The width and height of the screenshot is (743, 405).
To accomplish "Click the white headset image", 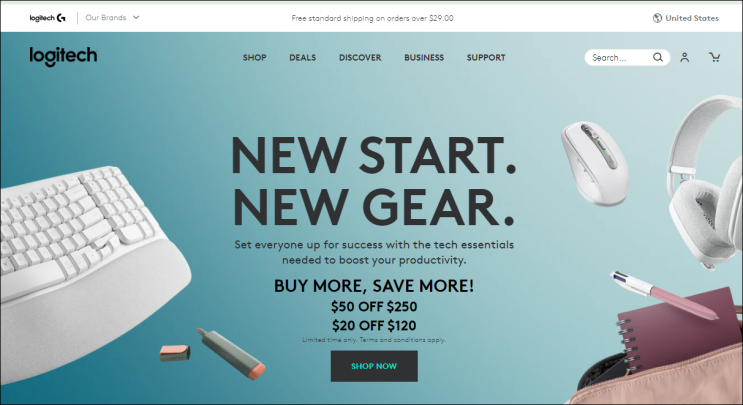I will (x=705, y=182).
